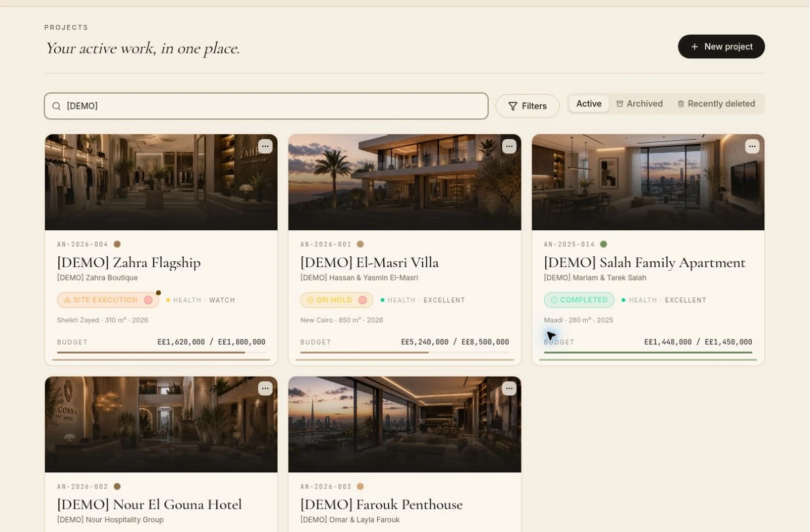Click the Salah Family Apartment budget progress bar
The height and width of the screenshot is (532, 810).
(648, 352)
